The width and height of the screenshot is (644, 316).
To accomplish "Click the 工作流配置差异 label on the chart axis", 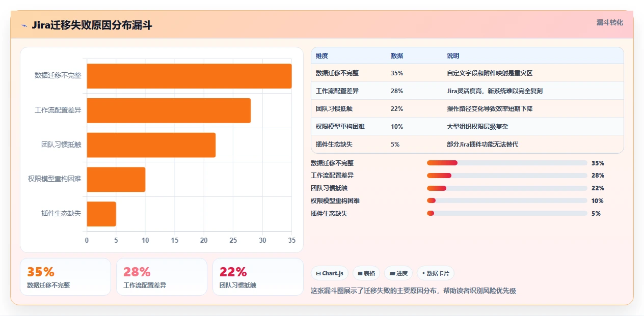I will pos(58,110).
